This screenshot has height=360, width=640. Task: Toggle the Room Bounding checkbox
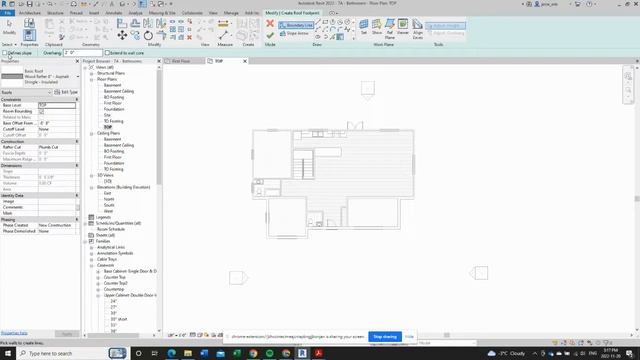[x=41, y=111]
